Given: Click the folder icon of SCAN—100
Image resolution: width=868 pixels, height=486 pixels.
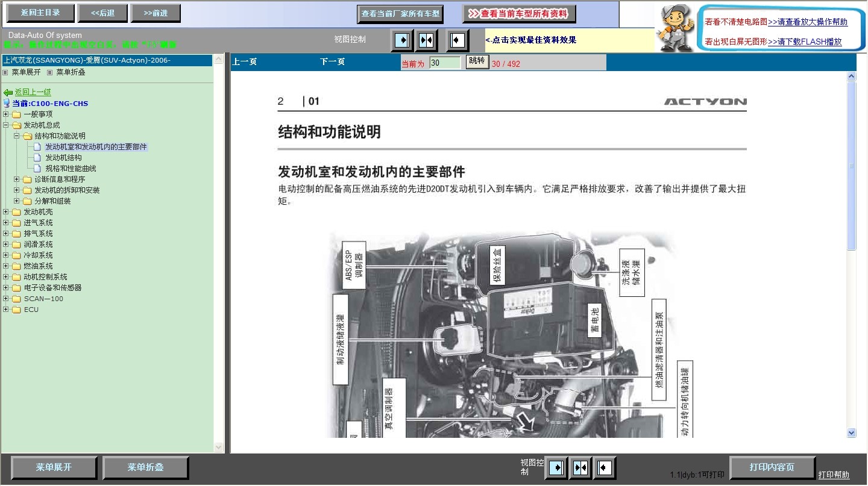Looking at the screenshot, I should [x=16, y=299].
